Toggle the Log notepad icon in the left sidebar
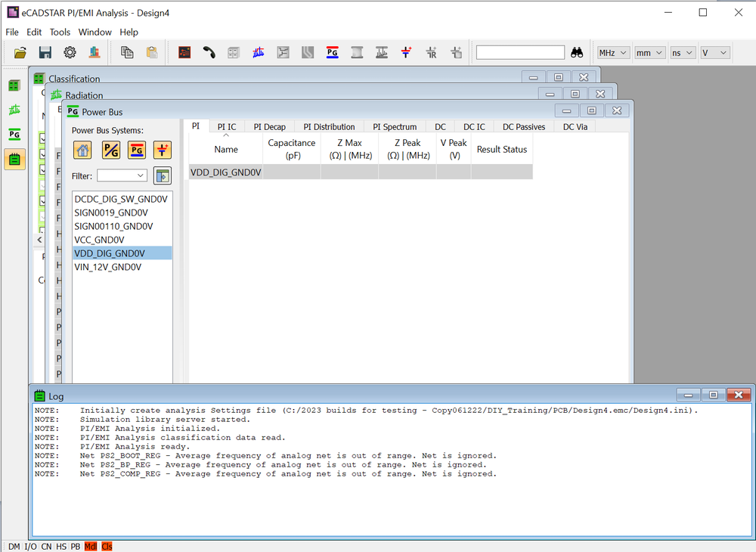 tap(14, 159)
